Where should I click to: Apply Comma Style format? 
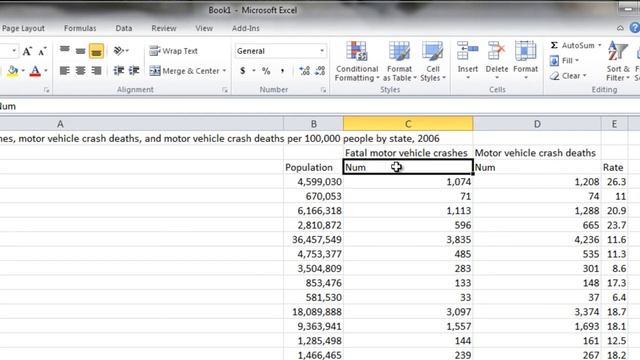pyautogui.click(x=282, y=71)
